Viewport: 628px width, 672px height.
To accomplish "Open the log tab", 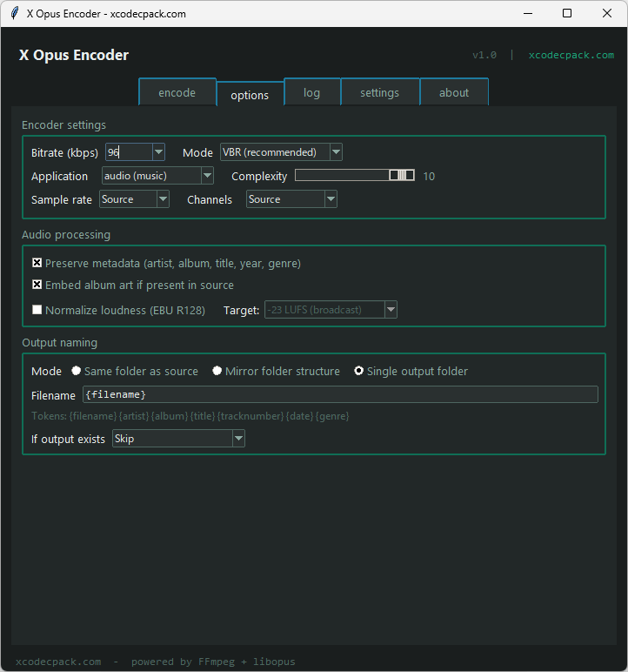I will pos(311,93).
